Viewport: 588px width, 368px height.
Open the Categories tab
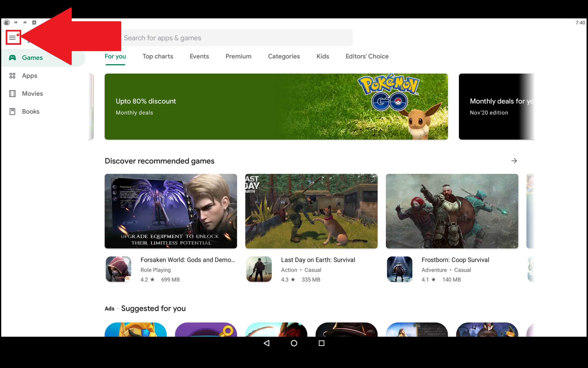coord(284,56)
